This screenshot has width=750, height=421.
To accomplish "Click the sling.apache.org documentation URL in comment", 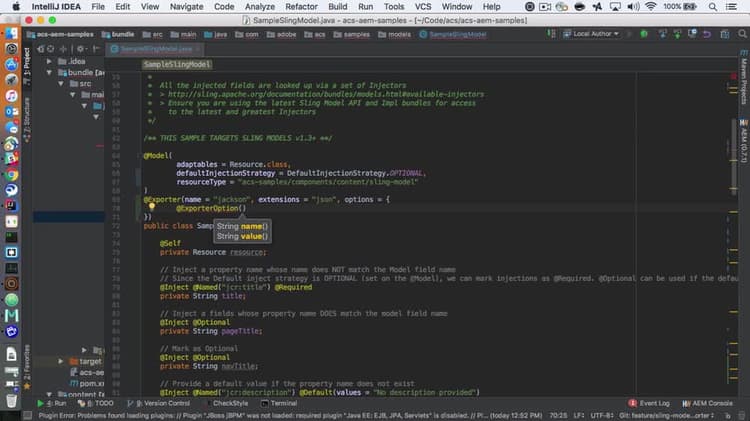I will coord(326,94).
